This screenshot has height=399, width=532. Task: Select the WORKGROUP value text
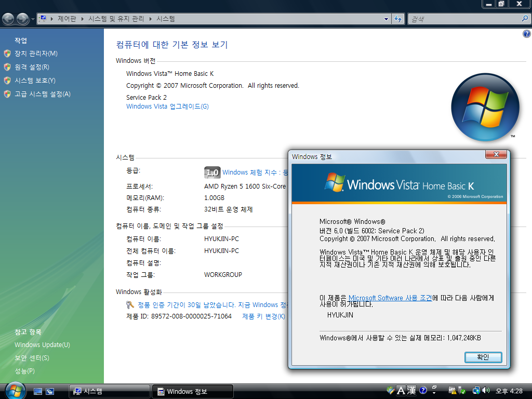pos(223,274)
